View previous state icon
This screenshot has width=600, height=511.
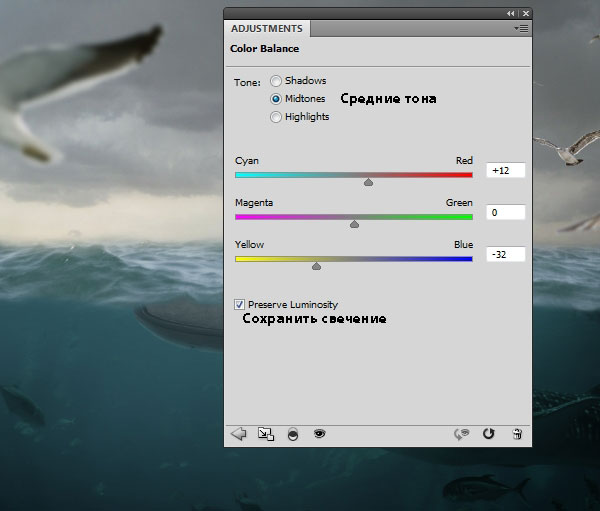pos(461,434)
